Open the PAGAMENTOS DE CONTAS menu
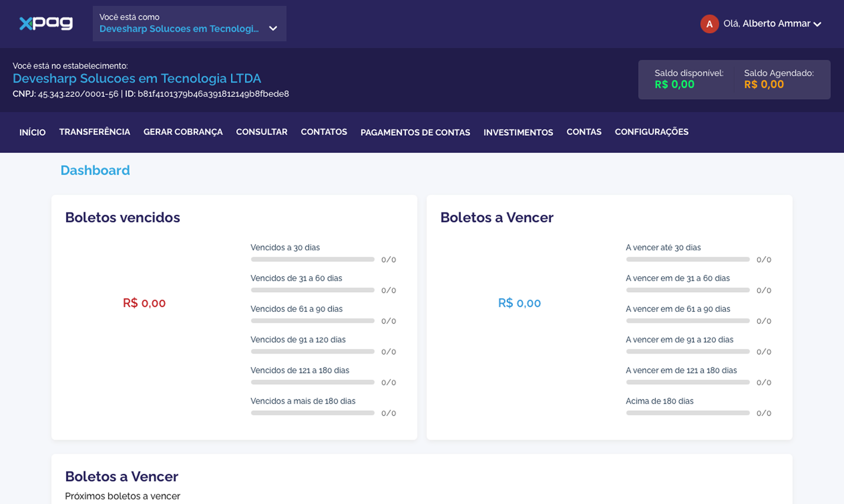Screen dimensions: 844x504 tap(416, 132)
